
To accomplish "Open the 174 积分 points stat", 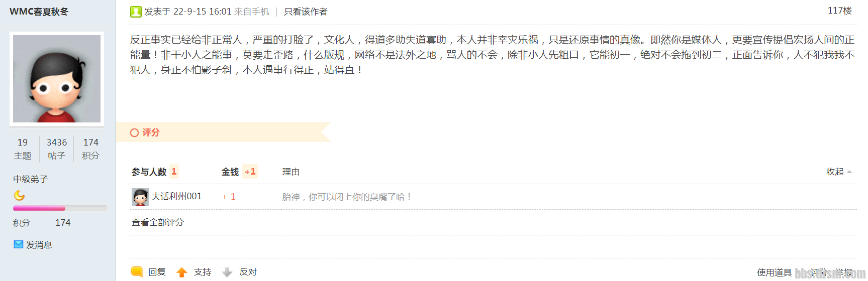I will click(x=91, y=149).
